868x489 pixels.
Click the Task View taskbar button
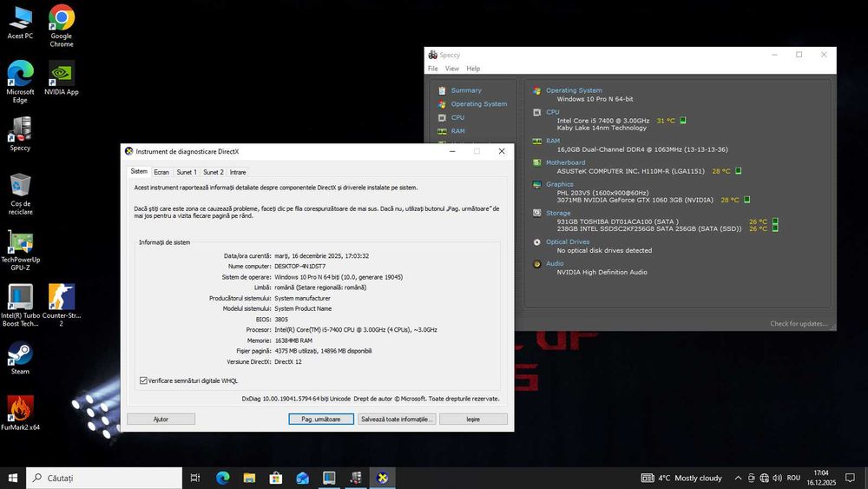194,478
